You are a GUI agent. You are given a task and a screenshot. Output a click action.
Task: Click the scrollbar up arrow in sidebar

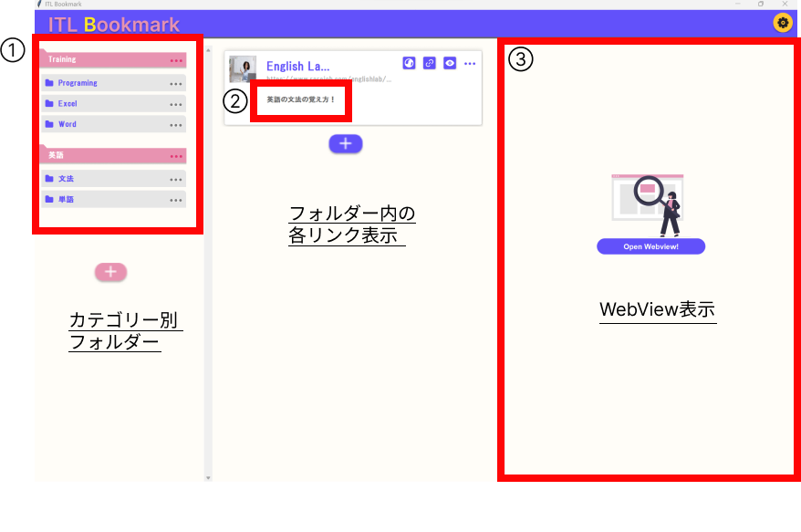coord(208,50)
